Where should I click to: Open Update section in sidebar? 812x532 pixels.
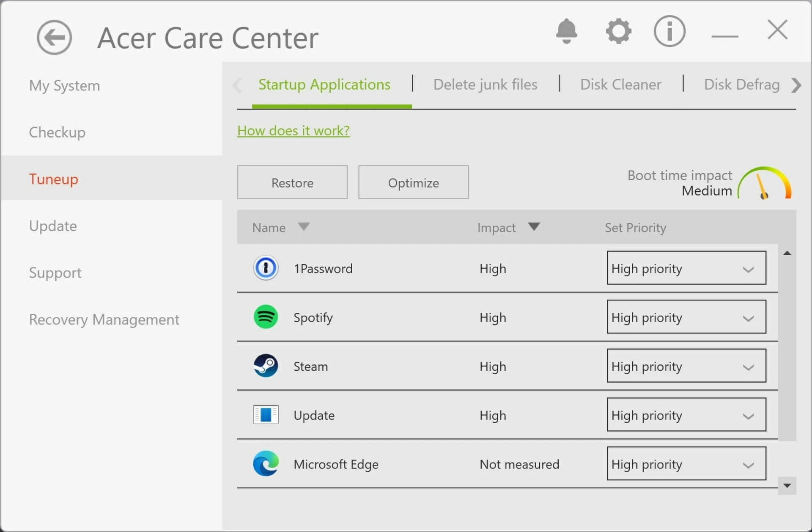53,226
